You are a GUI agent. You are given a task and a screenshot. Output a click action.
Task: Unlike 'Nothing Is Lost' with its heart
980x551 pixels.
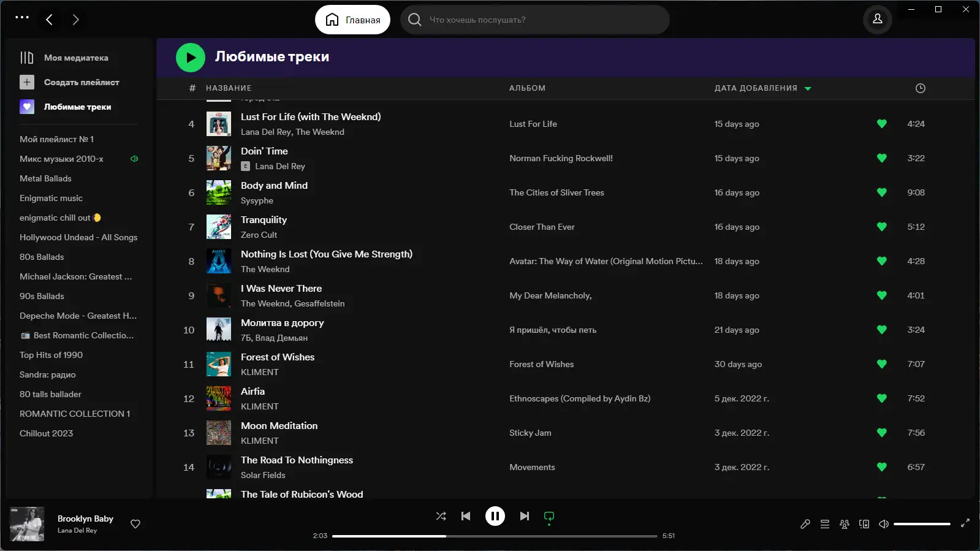pyautogui.click(x=882, y=261)
